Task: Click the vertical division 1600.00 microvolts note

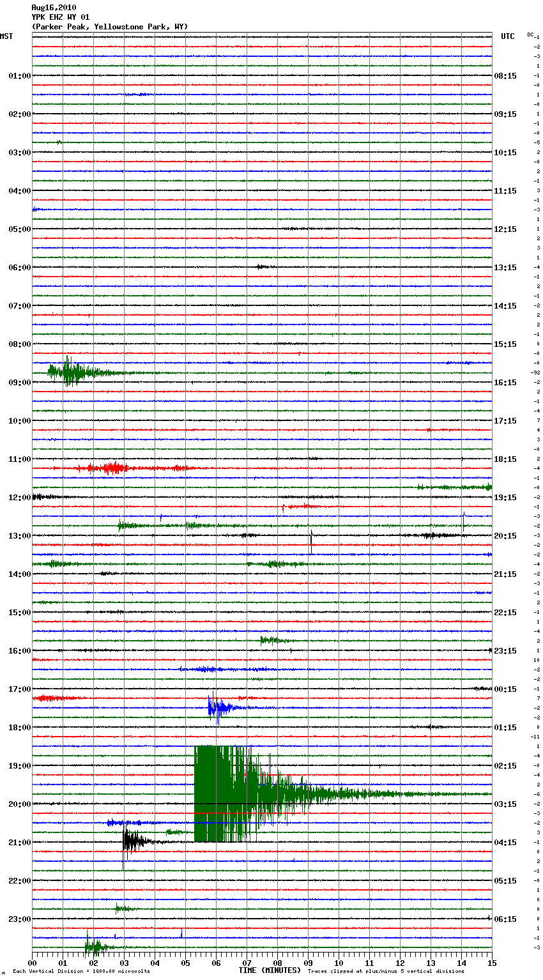Action: pyautogui.click(x=81, y=972)
